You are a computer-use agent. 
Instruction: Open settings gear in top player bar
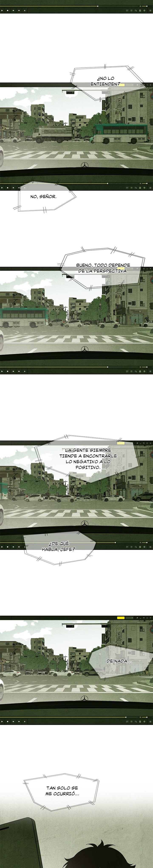coord(144,11)
